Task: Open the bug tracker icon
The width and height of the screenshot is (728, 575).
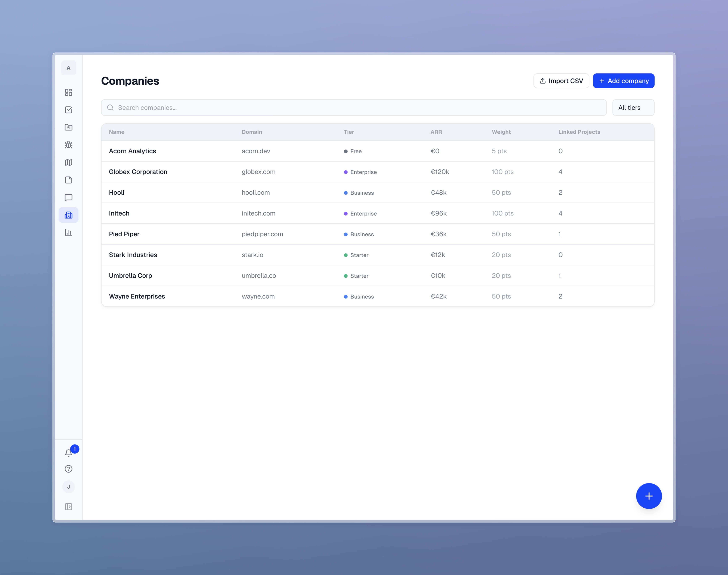Action: (x=69, y=145)
